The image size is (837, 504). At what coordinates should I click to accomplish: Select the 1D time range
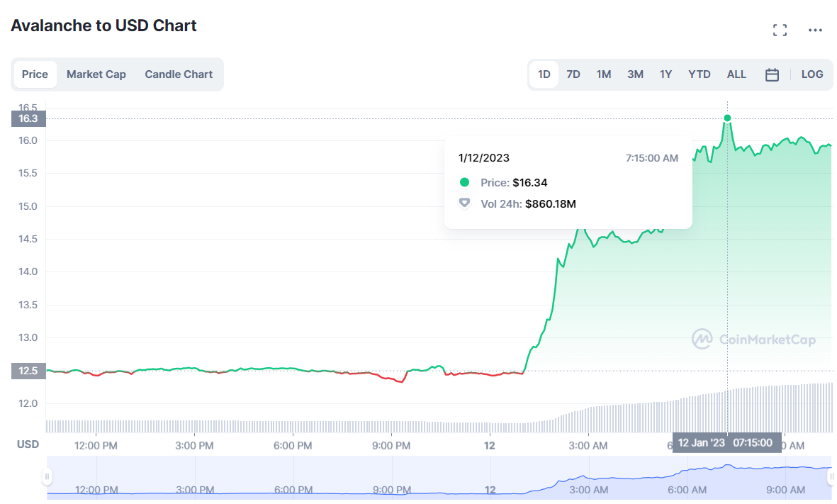544,74
